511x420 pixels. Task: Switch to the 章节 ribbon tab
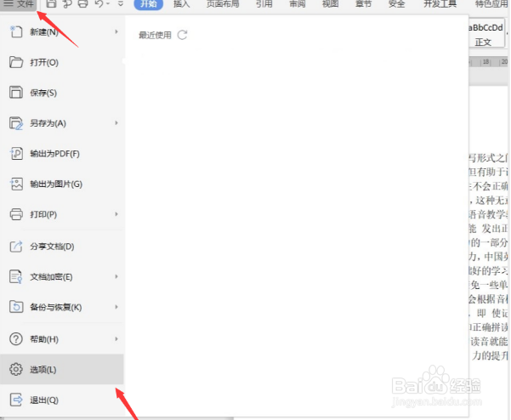363,4
